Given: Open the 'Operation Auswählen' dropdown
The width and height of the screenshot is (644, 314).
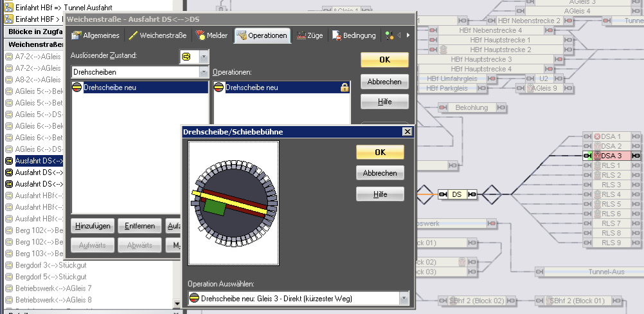Looking at the screenshot, I should tap(404, 299).
